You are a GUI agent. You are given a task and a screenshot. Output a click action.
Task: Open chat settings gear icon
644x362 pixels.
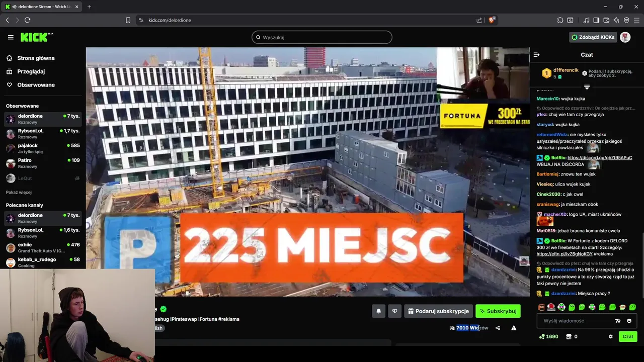pyautogui.click(x=611, y=336)
